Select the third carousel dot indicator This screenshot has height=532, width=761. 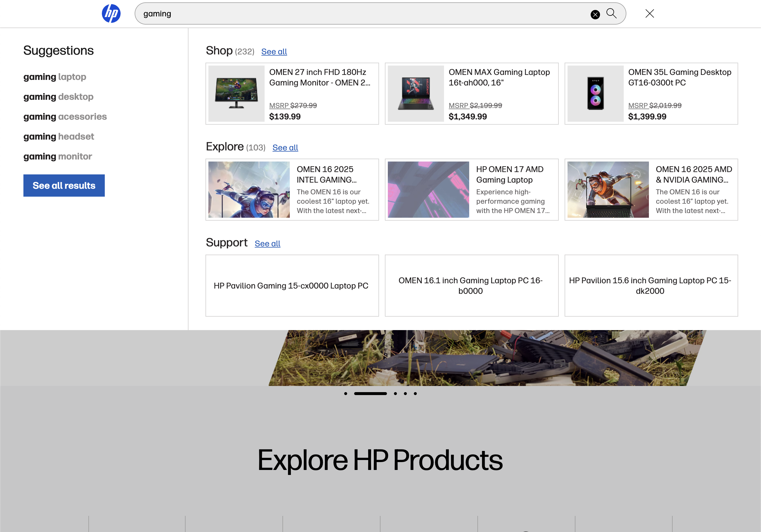click(x=395, y=394)
